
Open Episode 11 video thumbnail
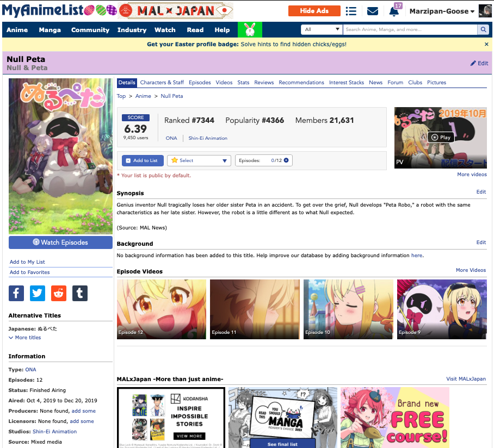point(255,309)
